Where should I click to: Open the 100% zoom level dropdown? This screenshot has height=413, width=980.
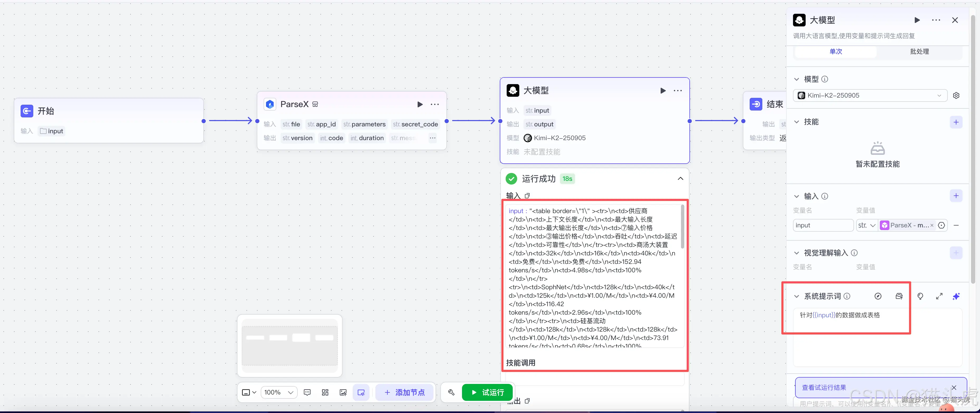279,392
